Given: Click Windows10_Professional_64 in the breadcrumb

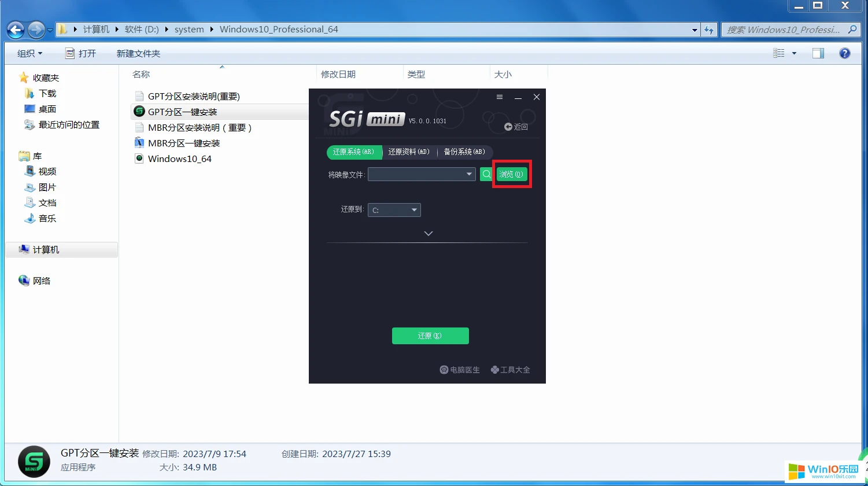Looking at the screenshot, I should point(279,30).
